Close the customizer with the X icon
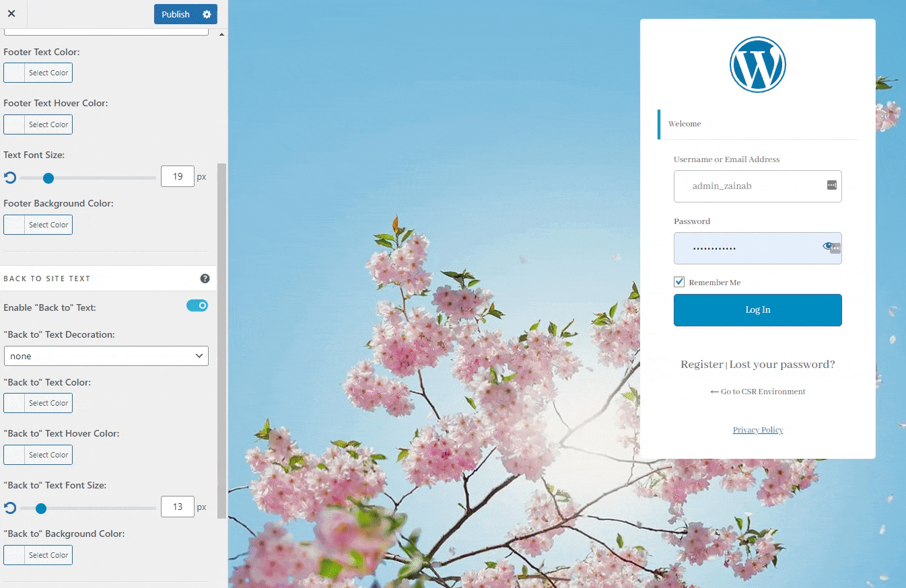Viewport: 906px width, 588px height. pos(11,13)
